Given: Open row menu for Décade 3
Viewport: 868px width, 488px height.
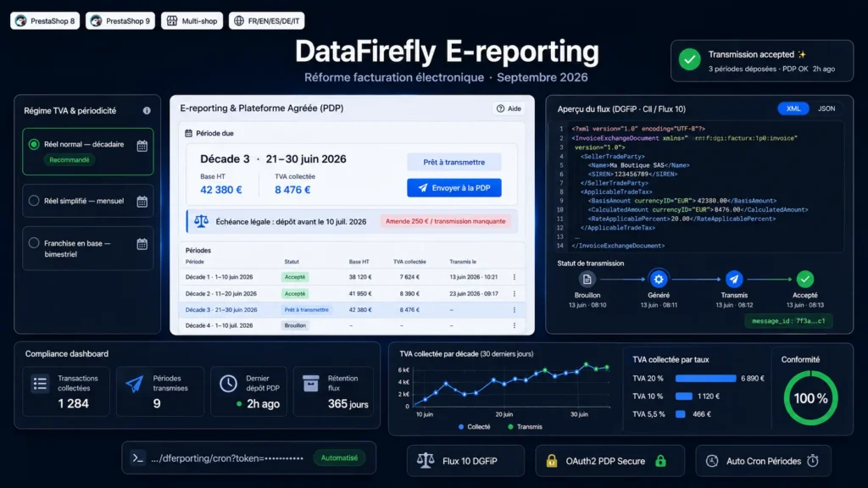Looking at the screenshot, I should (515, 310).
